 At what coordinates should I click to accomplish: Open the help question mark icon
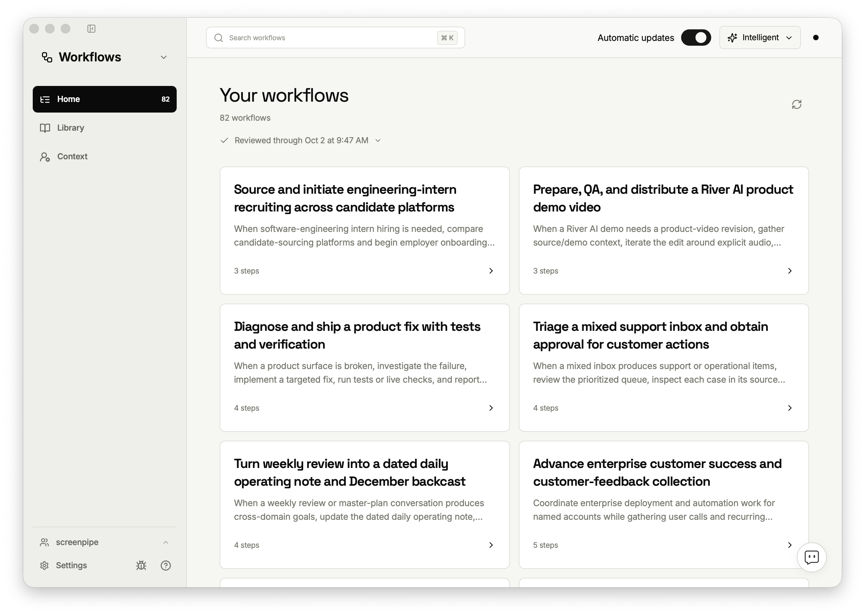(x=166, y=566)
